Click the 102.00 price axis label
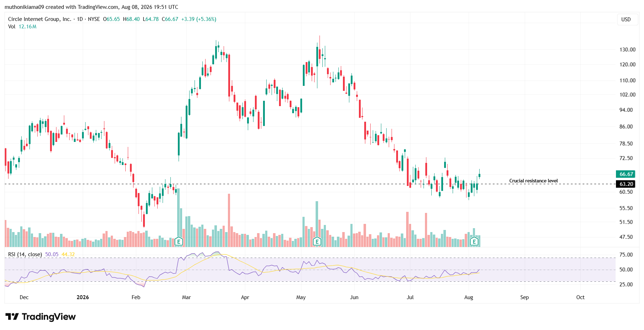Screen dimensions: 644x330 coord(627,94)
